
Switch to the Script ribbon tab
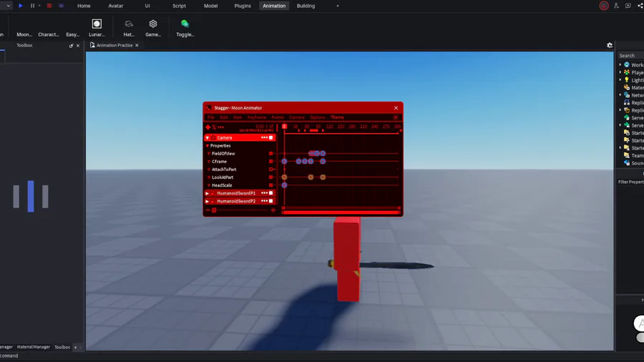pos(179,6)
